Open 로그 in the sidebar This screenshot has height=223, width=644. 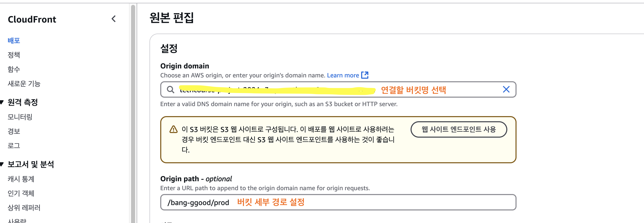14,146
